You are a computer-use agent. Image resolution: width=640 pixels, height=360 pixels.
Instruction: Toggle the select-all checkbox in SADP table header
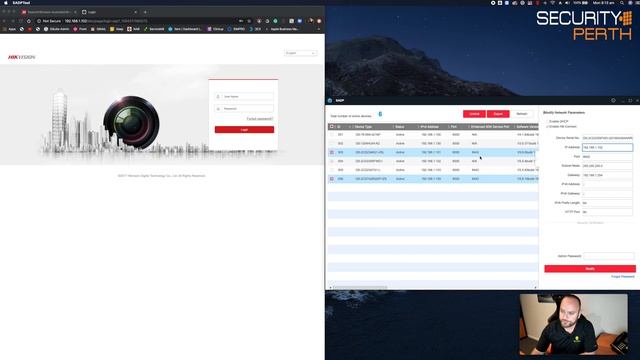pos(331,127)
